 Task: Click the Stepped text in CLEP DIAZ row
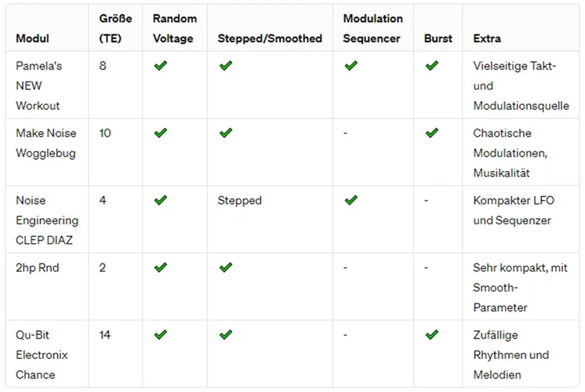pos(240,201)
